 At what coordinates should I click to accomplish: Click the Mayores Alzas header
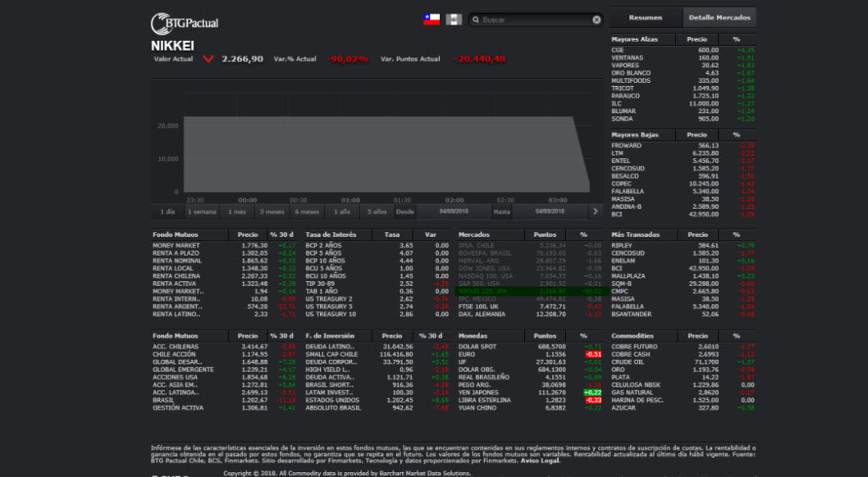[x=634, y=39]
